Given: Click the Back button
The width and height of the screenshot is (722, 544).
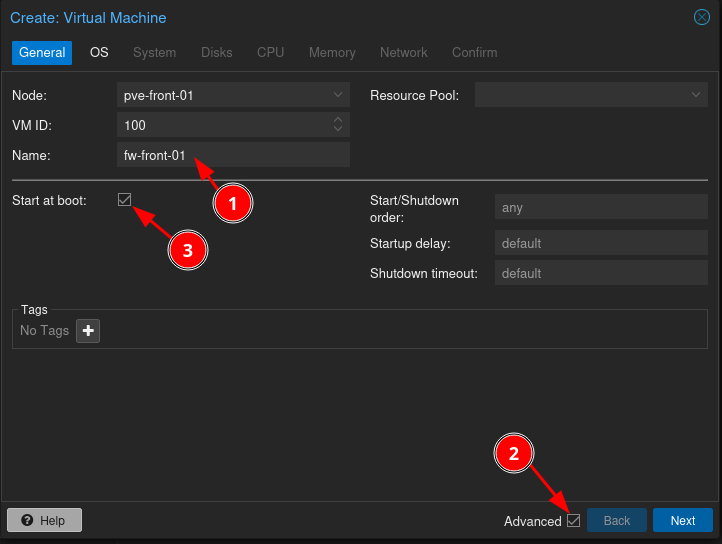Looking at the screenshot, I should (616, 521).
